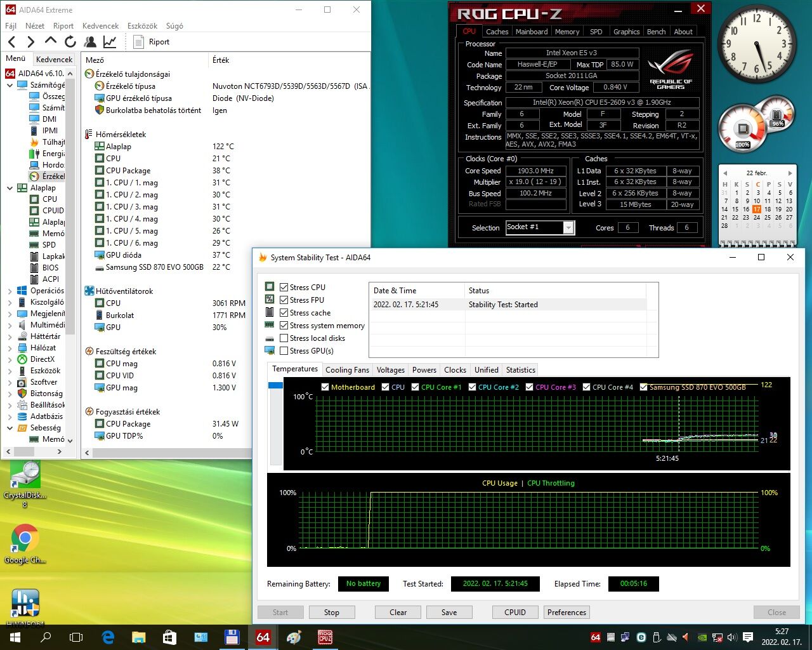
Task: Refresh the AIDA64 sensor page
Action: click(x=70, y=42)
